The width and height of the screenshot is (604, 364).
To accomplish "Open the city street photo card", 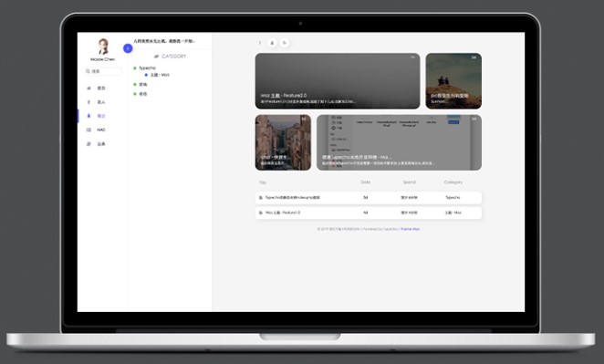I will [x=283, y=142].
